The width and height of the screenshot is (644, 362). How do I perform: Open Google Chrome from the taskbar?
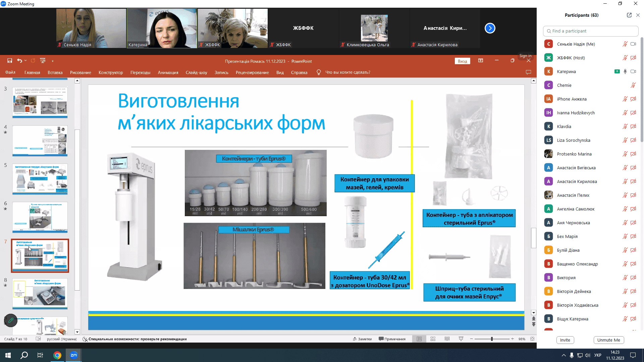(57, 355)
